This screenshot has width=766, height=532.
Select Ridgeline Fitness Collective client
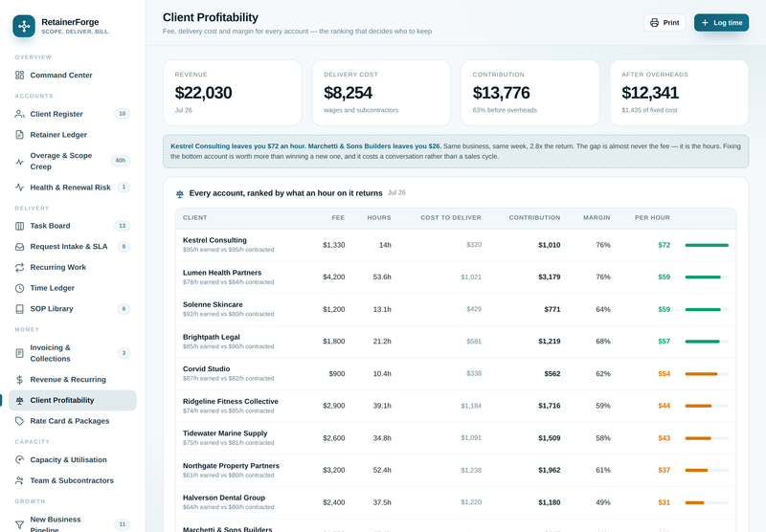tap(231, 401)
